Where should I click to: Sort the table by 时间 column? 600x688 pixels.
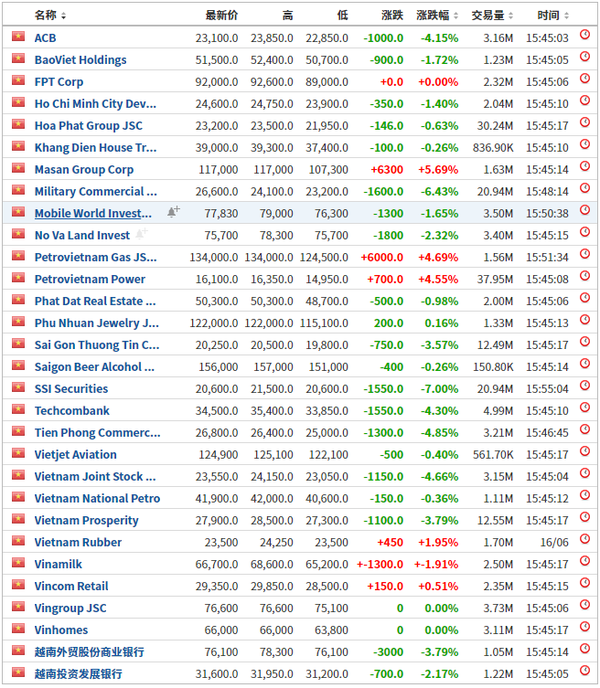pos(553,15)
